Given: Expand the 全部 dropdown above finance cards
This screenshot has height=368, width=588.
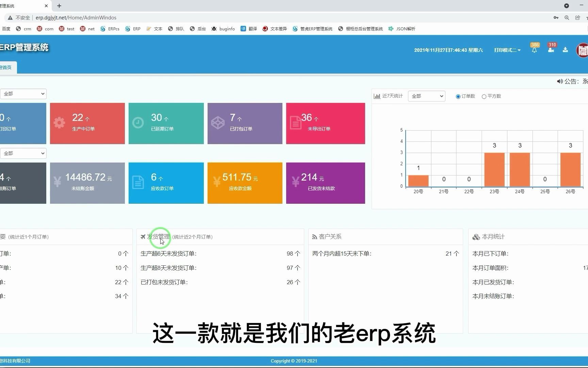Looking at the screenshot, I should click(23, 153).
